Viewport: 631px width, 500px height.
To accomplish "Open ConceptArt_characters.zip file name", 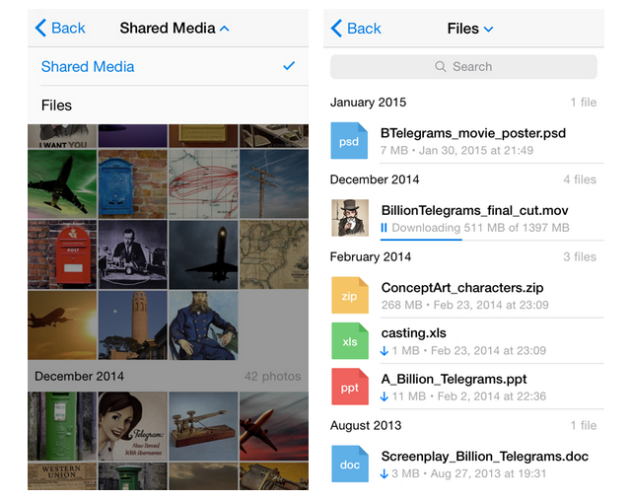I will [462, 287].
